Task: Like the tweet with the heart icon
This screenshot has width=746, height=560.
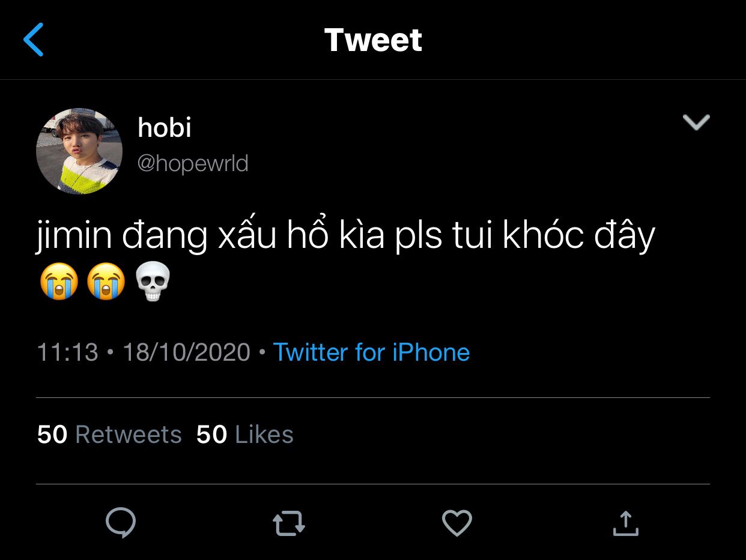Action: tap(457, 523)
